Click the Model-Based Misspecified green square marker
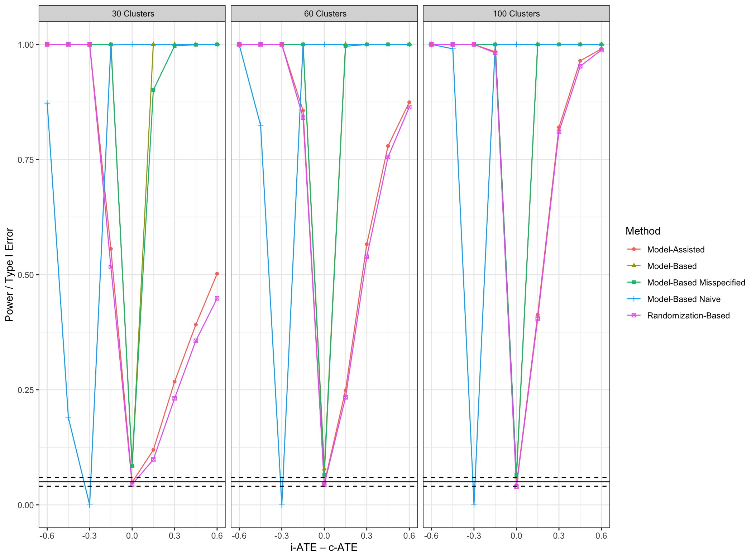 [x=633, y=283]
